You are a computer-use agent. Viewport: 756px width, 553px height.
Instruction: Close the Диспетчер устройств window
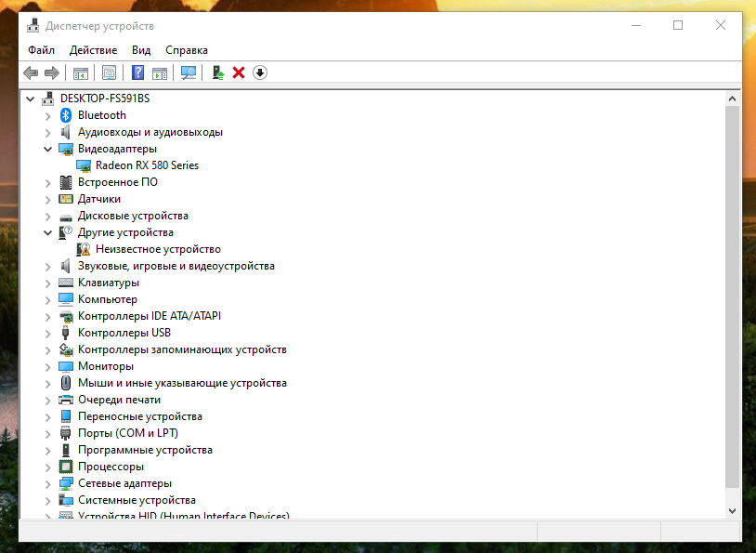pos(721,25)
